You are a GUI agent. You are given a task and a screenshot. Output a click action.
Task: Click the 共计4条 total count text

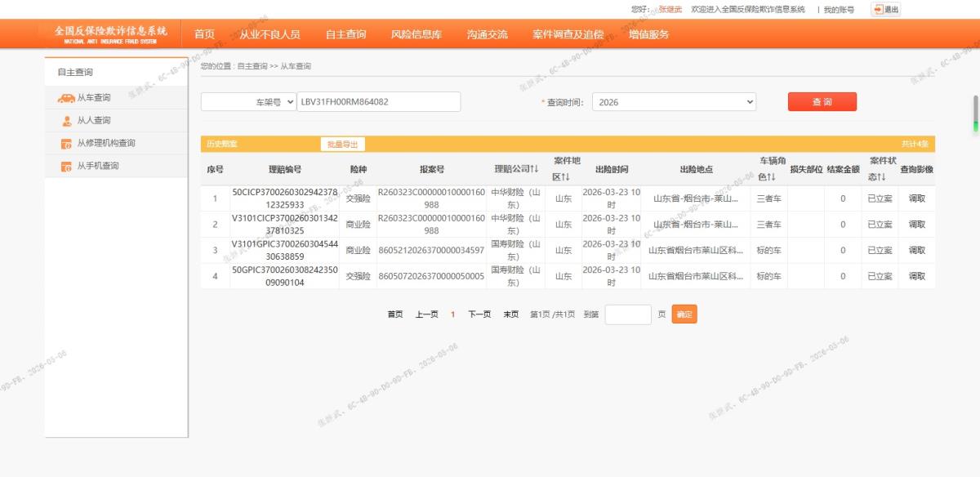(915, 144)
